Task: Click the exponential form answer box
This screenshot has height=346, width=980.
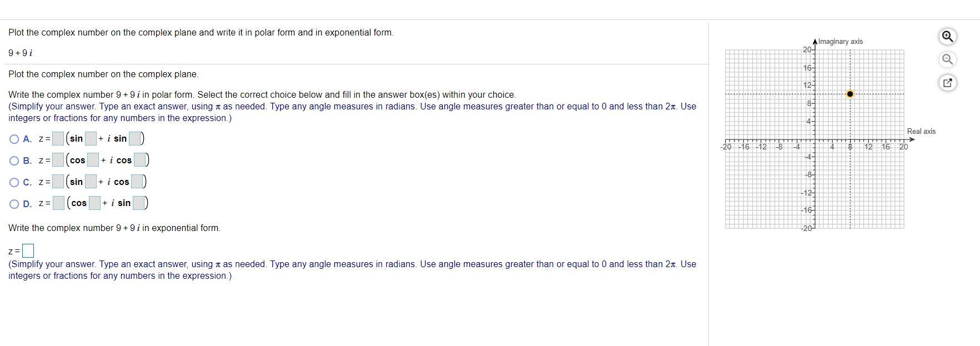Action: (x=28, y=250)
